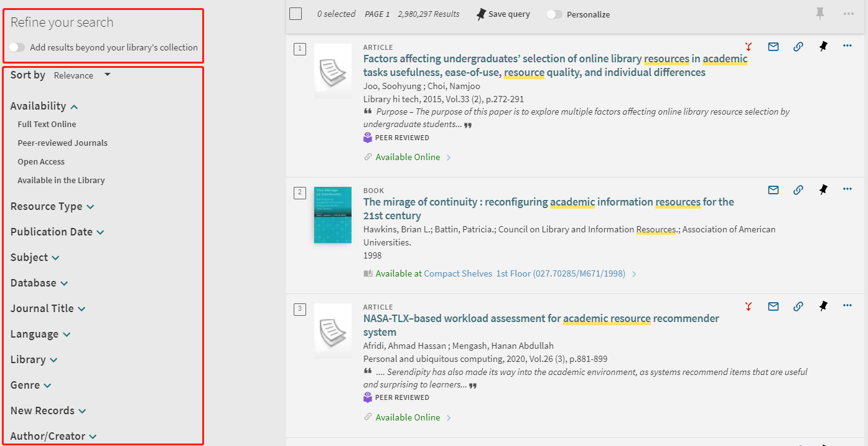Viewport: 868px width, 446px height.
Task: Expand the Publication Date filter
Action: pos(57,232)
